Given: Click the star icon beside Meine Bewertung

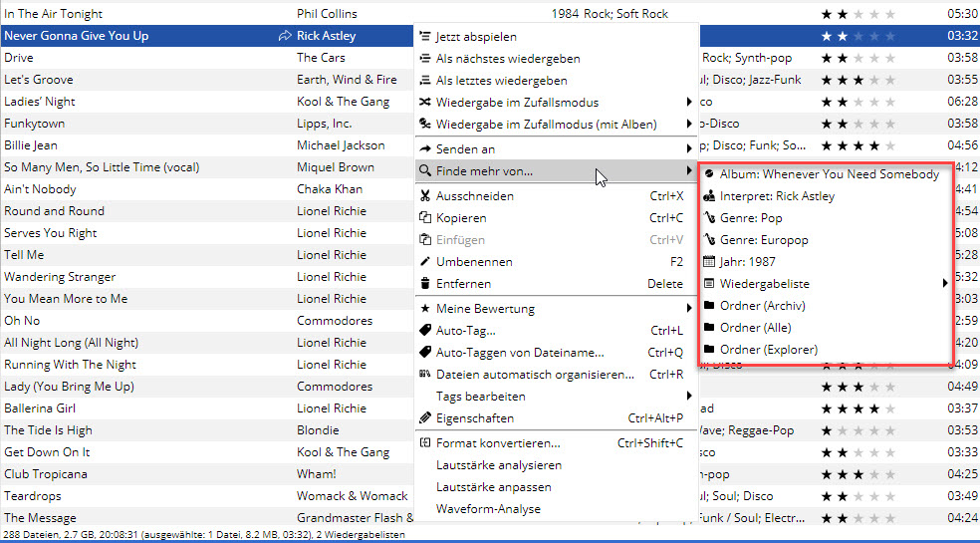Looking at the screenshot, I should [425, 309].
